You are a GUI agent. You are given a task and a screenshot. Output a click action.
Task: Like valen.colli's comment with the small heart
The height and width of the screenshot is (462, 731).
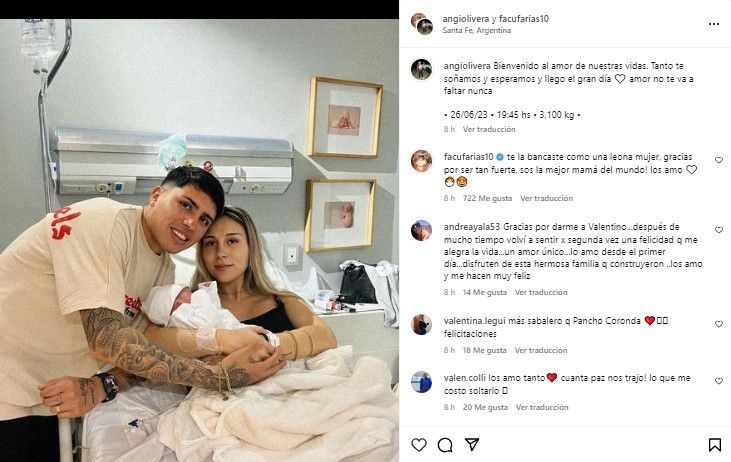coord(719,381)
